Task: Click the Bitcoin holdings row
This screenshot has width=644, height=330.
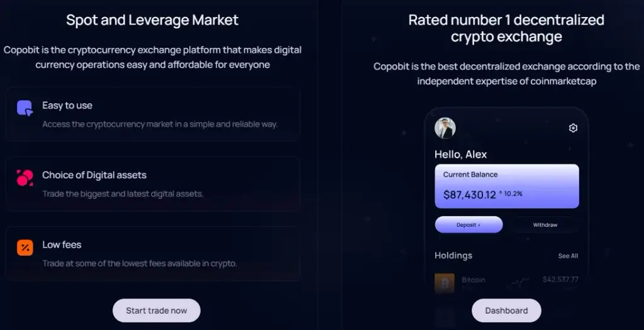Action: pyautogui.click(x=506, y=283)
